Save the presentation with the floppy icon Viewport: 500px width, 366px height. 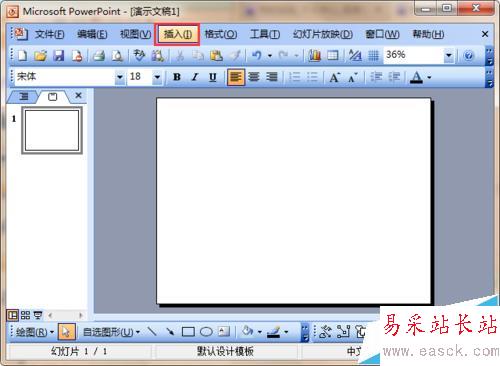[59, 56]
